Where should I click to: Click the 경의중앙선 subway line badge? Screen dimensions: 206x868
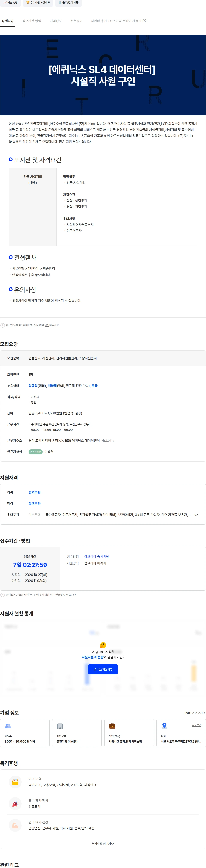click(x=35, y=452)
